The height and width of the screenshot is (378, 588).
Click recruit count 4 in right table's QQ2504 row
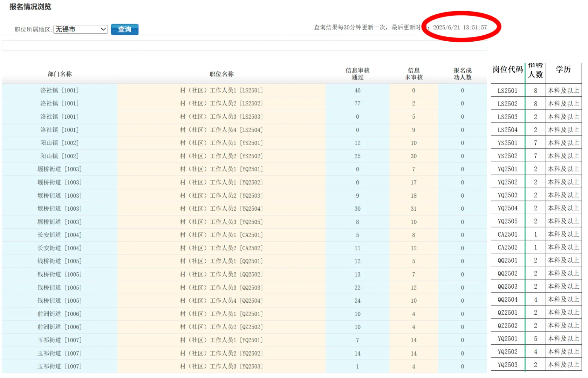point(535,300)
